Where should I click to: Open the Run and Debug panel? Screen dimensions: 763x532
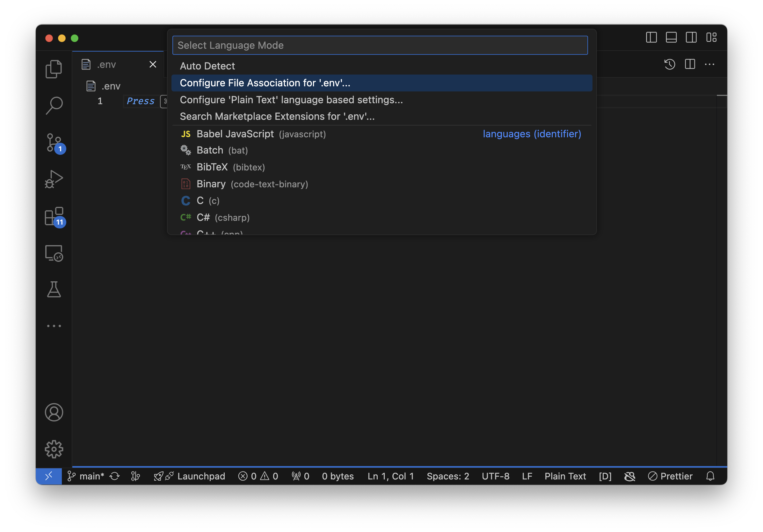click(54, 179)
